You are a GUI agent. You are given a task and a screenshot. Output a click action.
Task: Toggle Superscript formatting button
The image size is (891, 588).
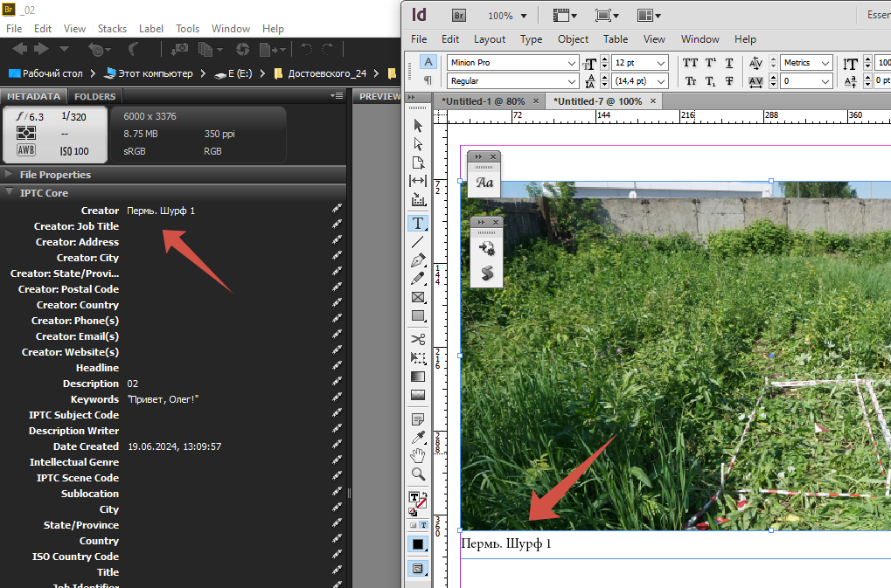pyautogui.click(x=711, y=62)
